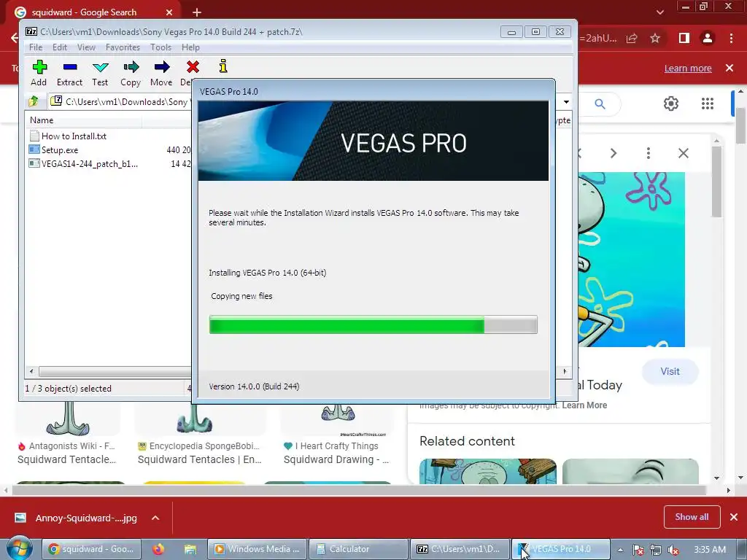Click the Extract toolbar icon

point(69,73)
